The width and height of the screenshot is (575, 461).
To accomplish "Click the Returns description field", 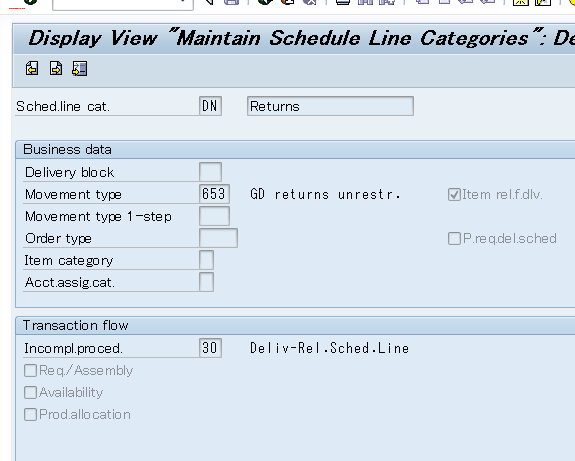I will click(x=330, y=106).
